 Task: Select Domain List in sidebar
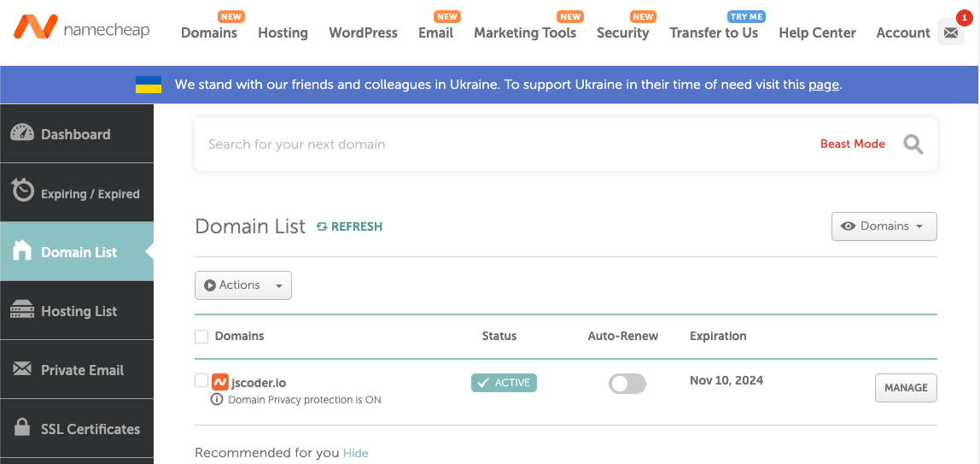[x=76, y=251]
